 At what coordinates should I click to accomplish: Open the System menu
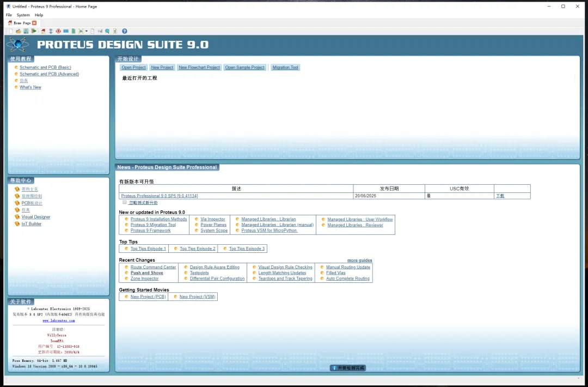(x=23, y=15)
